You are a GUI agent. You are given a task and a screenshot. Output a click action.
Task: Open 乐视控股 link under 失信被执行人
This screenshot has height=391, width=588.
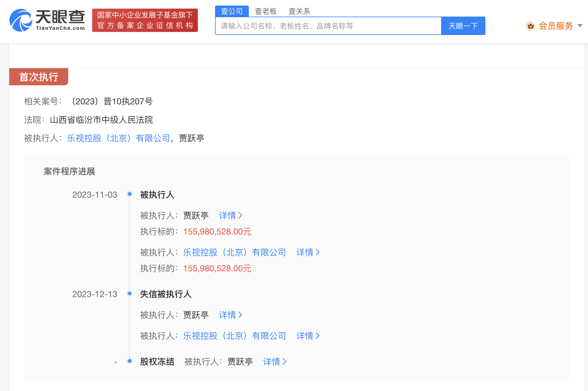click(x=235, y=336)
